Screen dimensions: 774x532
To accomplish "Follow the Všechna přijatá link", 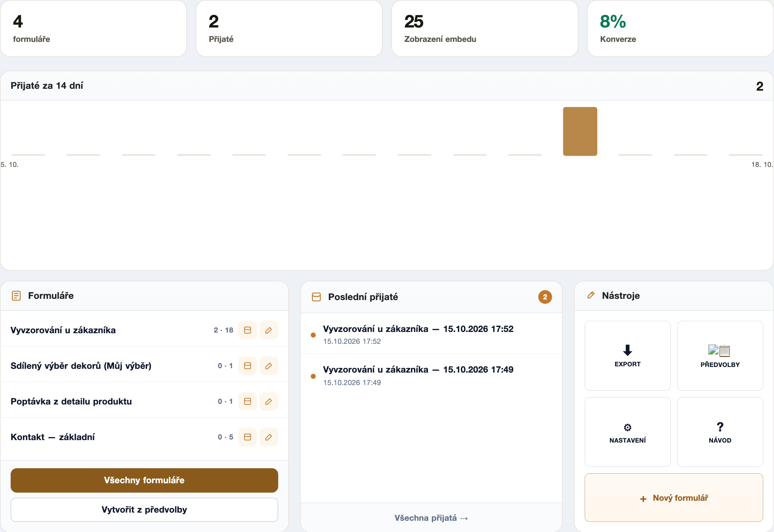I will (x=431, y=518).
